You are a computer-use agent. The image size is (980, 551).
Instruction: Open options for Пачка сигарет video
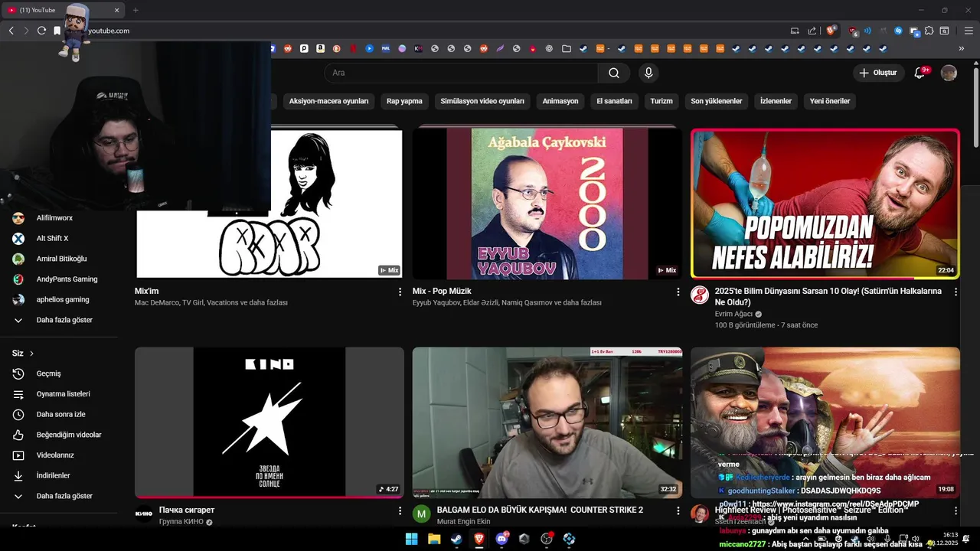(x=400, y=510)
